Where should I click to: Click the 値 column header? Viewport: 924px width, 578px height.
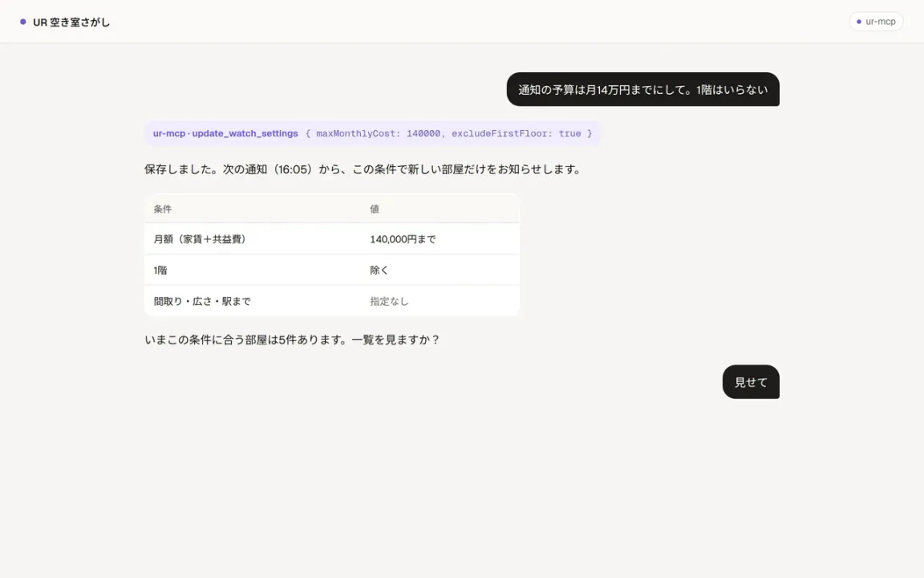click(375, 209)
